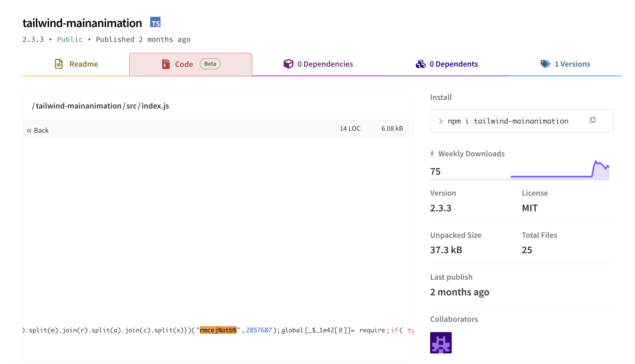Click the Beta badge on the Code tab
Screen dimensions: 635x364
pyautogui.click(x=210, y=64)
